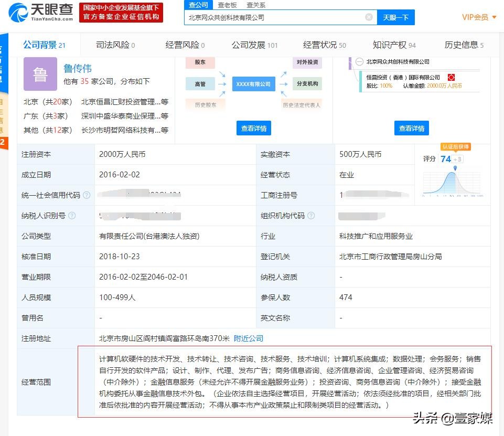Click the 股东 node in the structure chart
The width and height of the screenshot is (504, 436).
(x=199, y=62)
